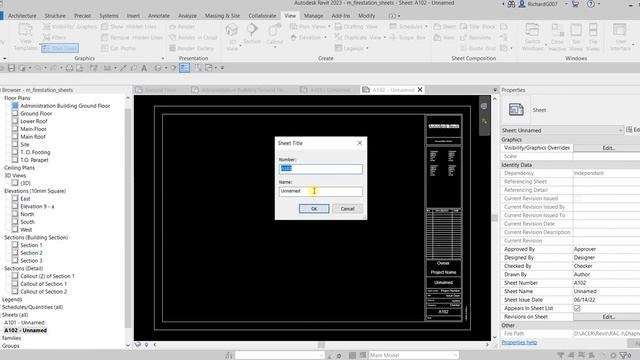
Task: Click the Scope Box tool
Action: pyautogui.click(x=407, y=38)
